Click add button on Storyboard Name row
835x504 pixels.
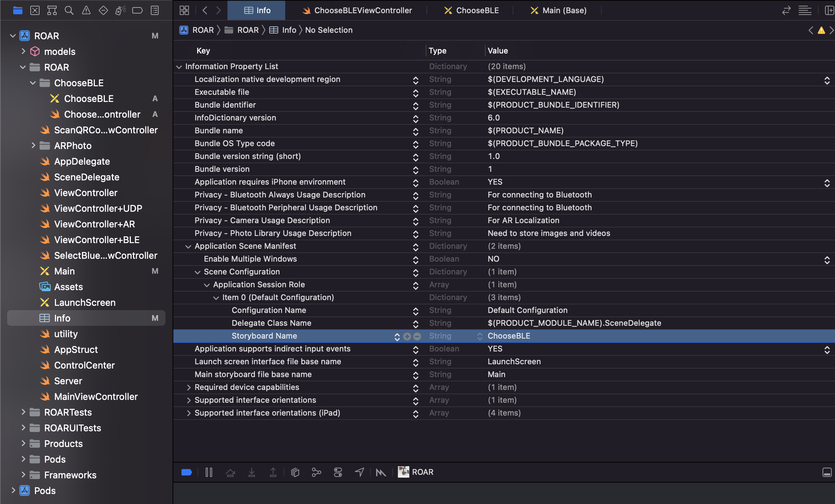click(x=407, y=336)
